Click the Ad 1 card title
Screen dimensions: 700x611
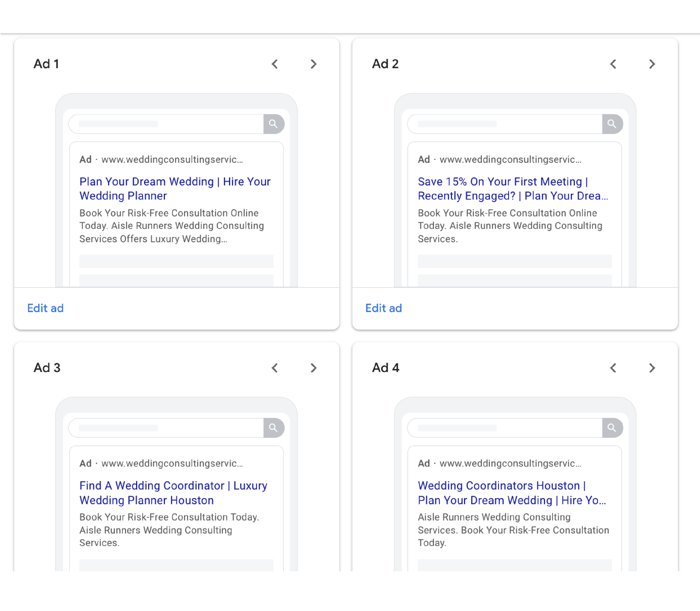click(x=46, y=64)
